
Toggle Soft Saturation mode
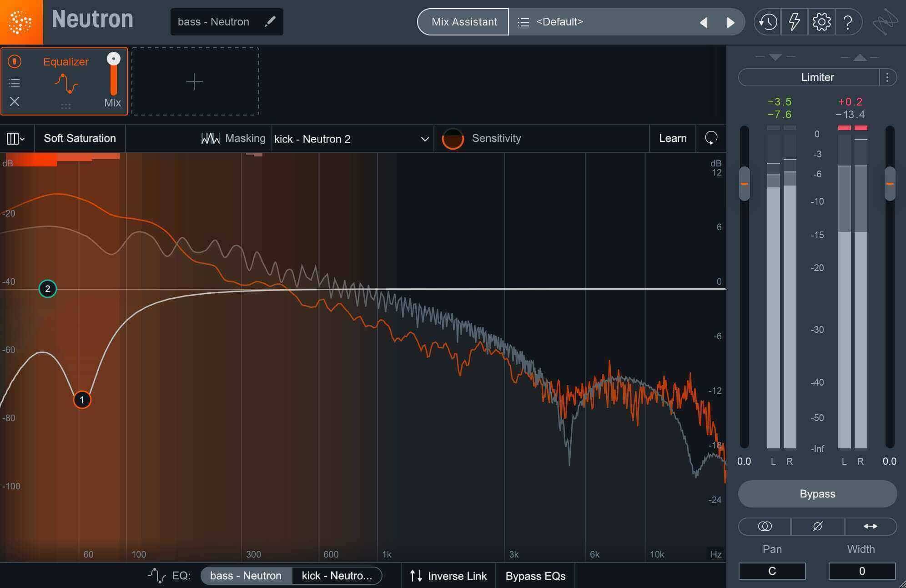(80, 138)
